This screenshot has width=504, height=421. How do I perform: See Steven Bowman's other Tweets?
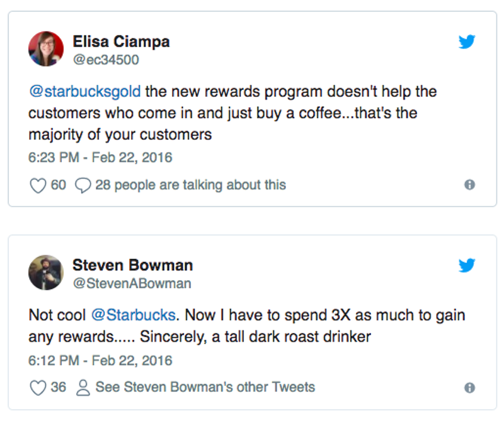[x=205, y=387]
